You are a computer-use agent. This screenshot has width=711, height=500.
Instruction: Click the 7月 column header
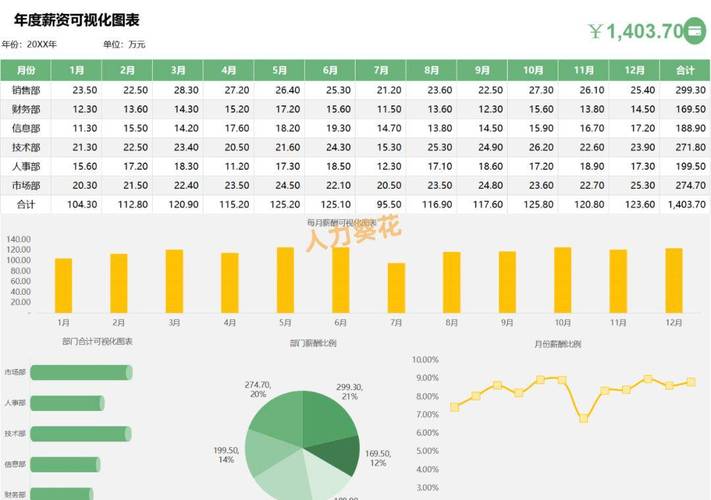point(381,70)
